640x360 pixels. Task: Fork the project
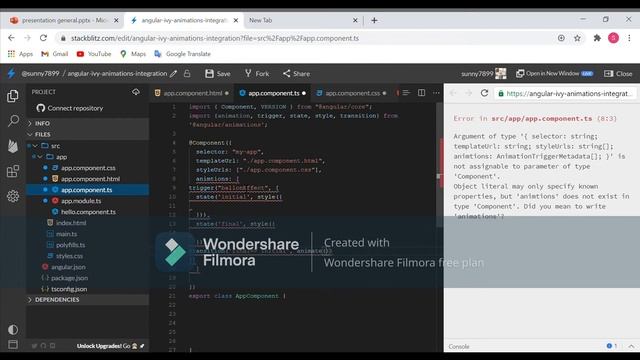(257, 73)
